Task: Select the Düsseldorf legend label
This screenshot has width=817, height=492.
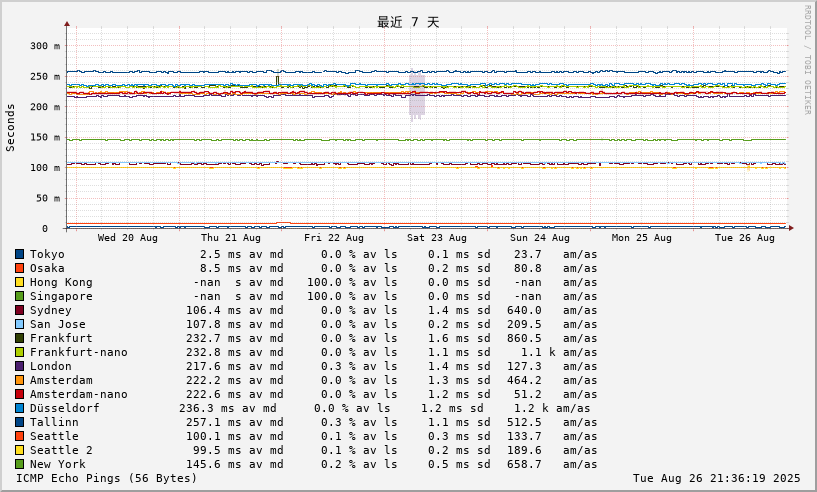Action: (x=65, y=409)
